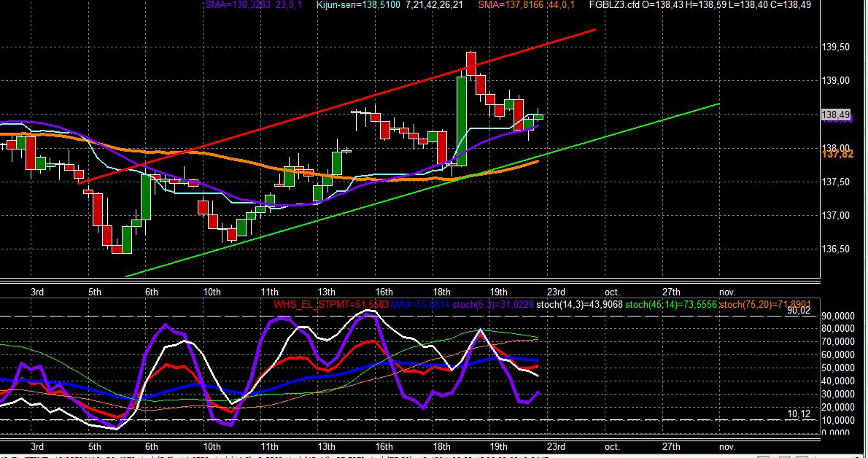868x458 pixels.
Task: Click the 3rd date on price chart axis
Action: pos(37,292)
